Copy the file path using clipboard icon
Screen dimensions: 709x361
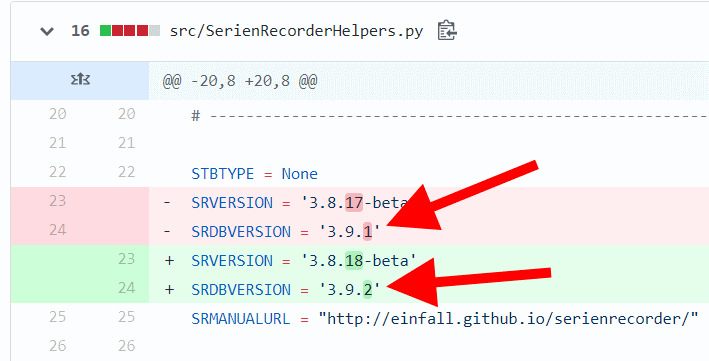coord(447,30)
